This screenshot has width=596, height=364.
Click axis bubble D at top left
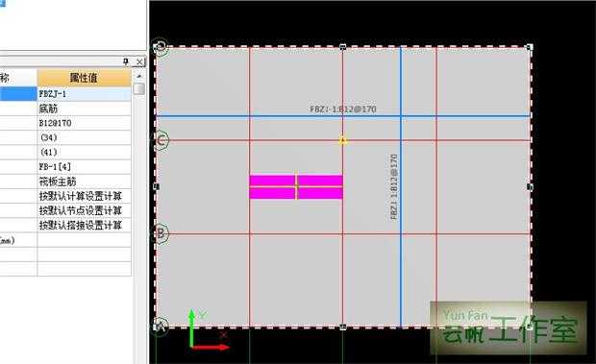coord(161,47)
